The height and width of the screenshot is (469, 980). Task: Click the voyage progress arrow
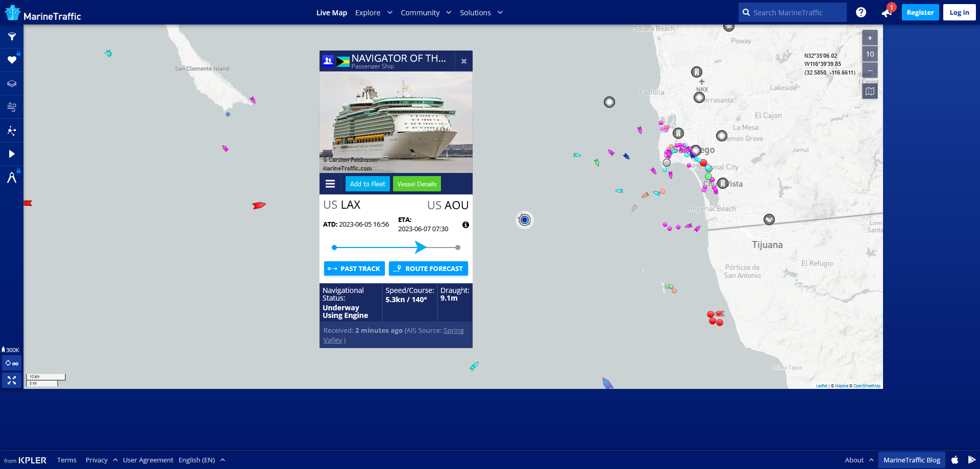click(x=421, y=248)
